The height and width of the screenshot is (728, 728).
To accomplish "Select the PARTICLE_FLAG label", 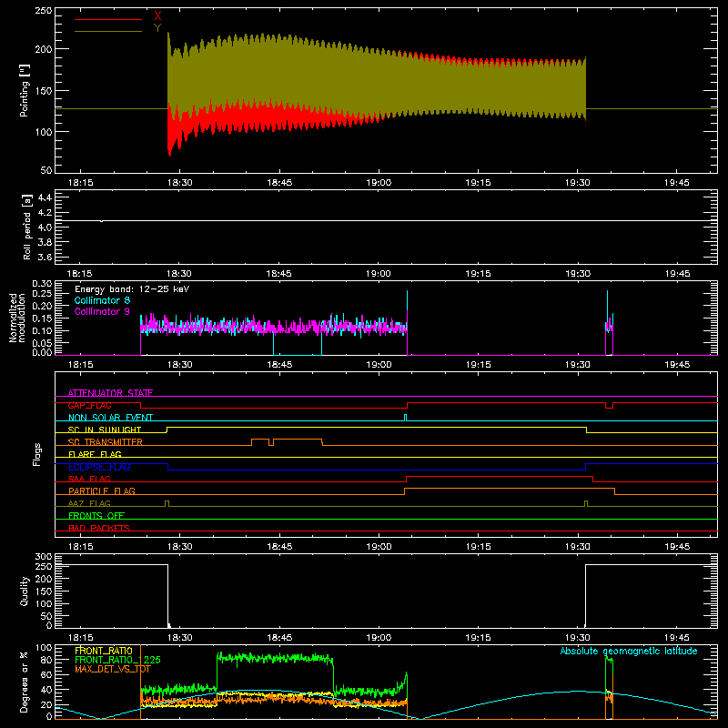I will pos(102,490).
